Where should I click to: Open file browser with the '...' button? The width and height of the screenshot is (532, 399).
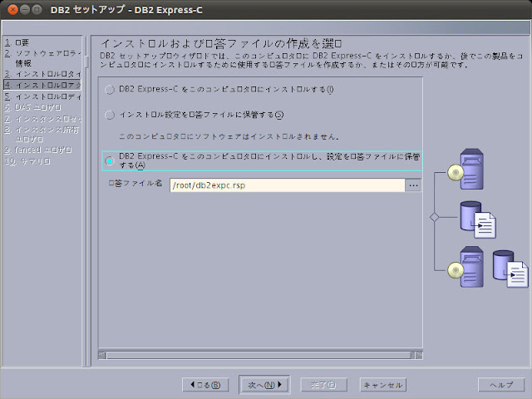pos(413,185)
